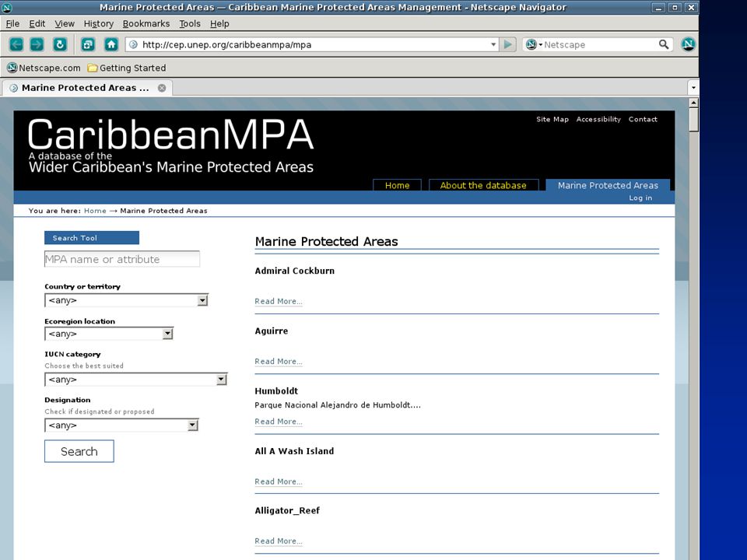Screen dimensions: 747x560
Task: Click the Home breadcrumb link
Action: [95, 211]
